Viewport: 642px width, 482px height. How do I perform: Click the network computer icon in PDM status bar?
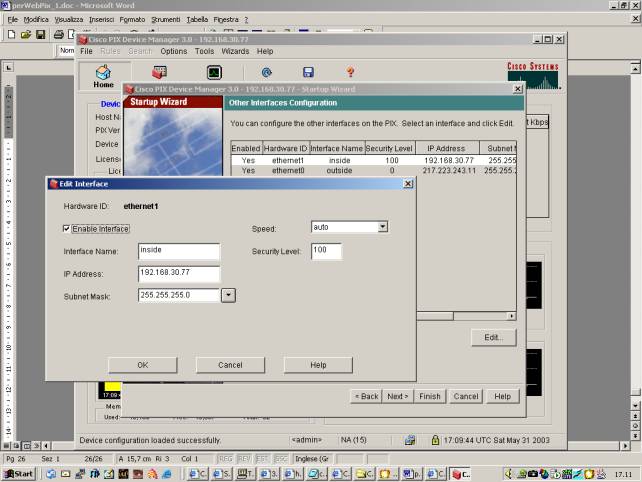point(409,440)
